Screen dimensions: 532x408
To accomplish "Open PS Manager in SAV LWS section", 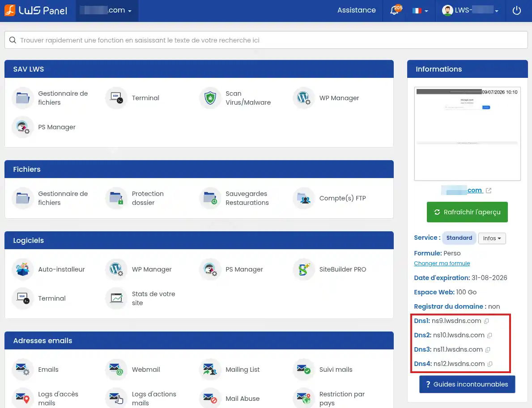I will click(44, 127).
